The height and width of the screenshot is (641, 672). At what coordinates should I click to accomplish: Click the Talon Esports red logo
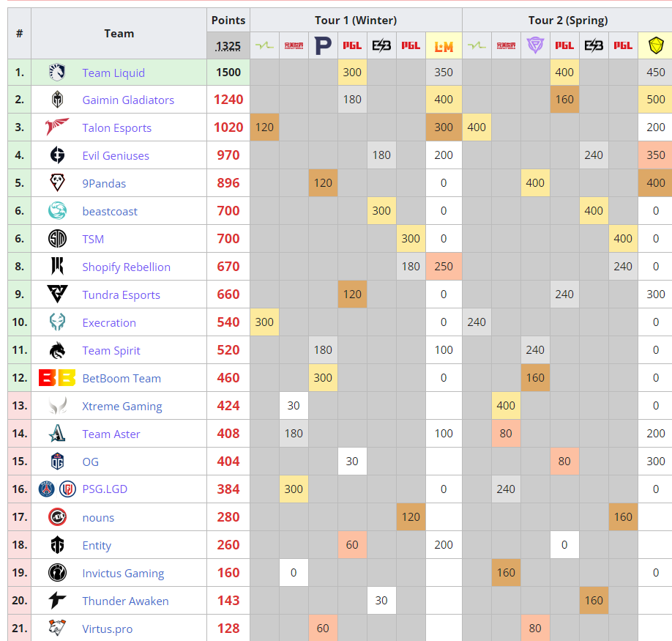pos(57,127)
